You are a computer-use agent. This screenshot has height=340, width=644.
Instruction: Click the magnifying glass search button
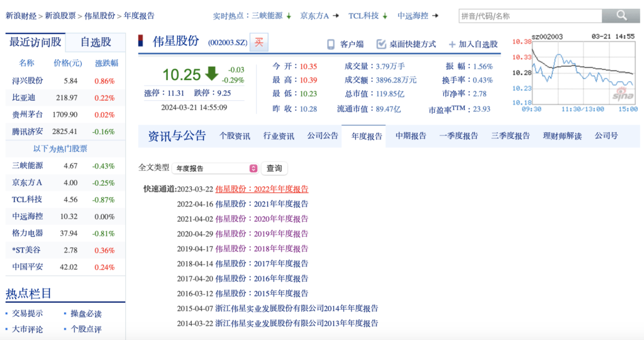(x=621, y=16)
